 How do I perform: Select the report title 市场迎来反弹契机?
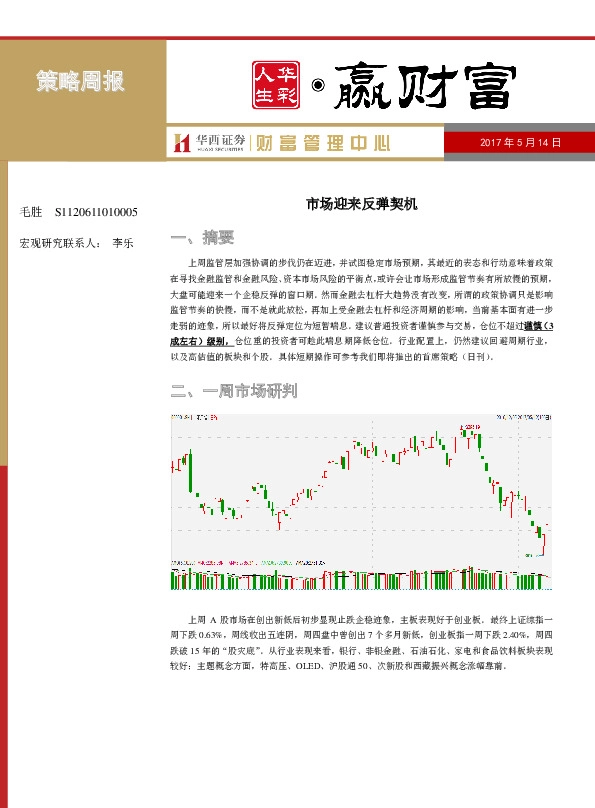tap(362, 204)
